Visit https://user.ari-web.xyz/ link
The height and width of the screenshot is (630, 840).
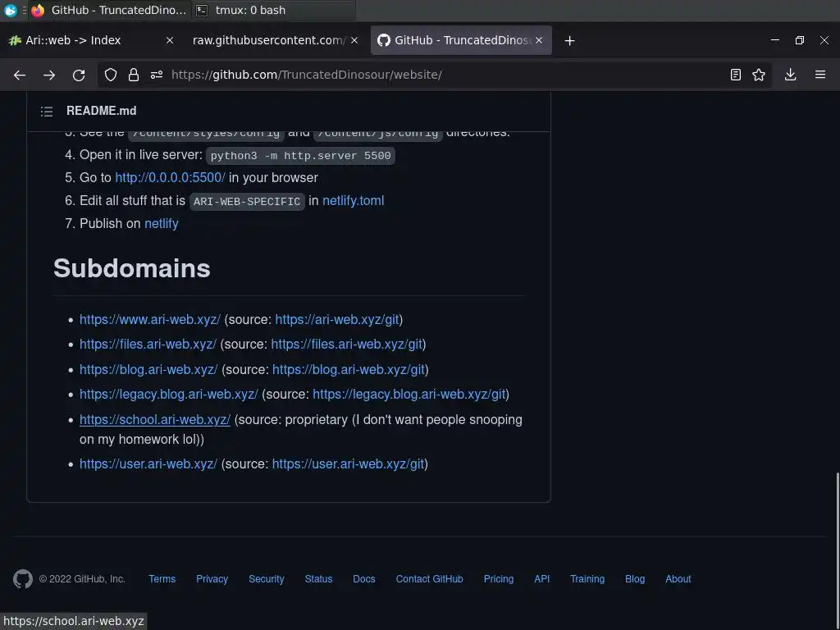tap(148, 464)
